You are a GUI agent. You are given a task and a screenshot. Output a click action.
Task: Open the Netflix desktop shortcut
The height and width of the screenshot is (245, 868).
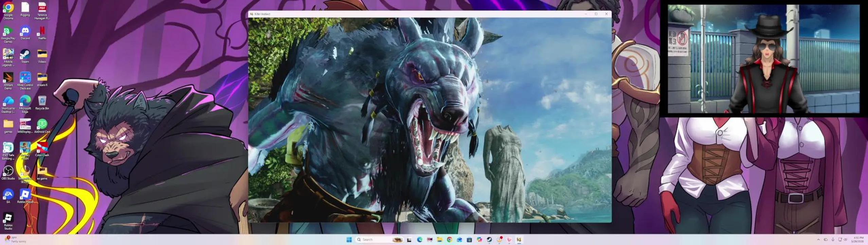[x=42, y=33]
